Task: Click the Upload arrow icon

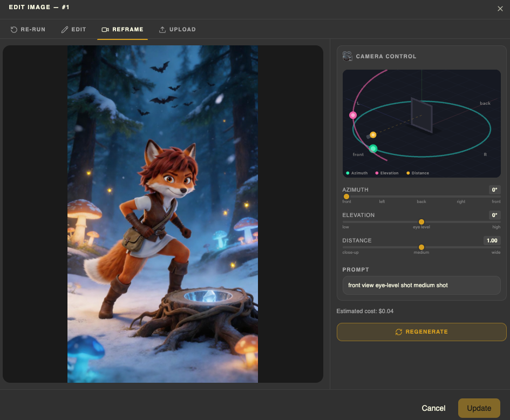Action: click(162, 30)
